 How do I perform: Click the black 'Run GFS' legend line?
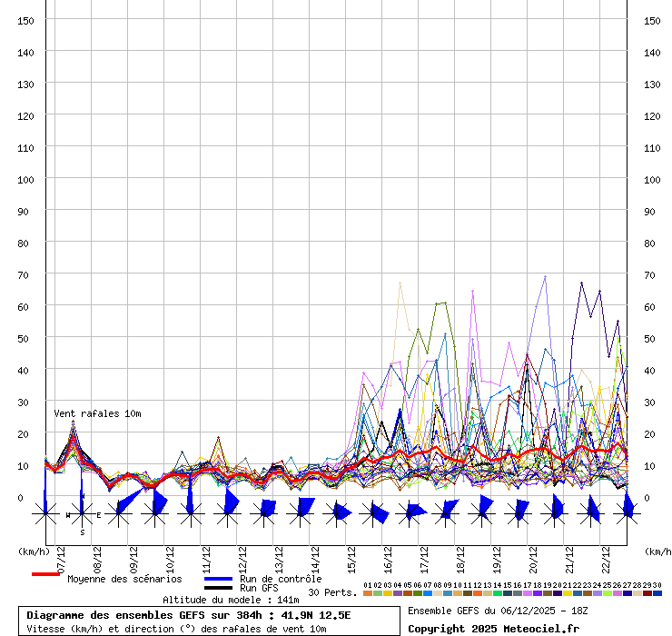click(x=218, y=588)
